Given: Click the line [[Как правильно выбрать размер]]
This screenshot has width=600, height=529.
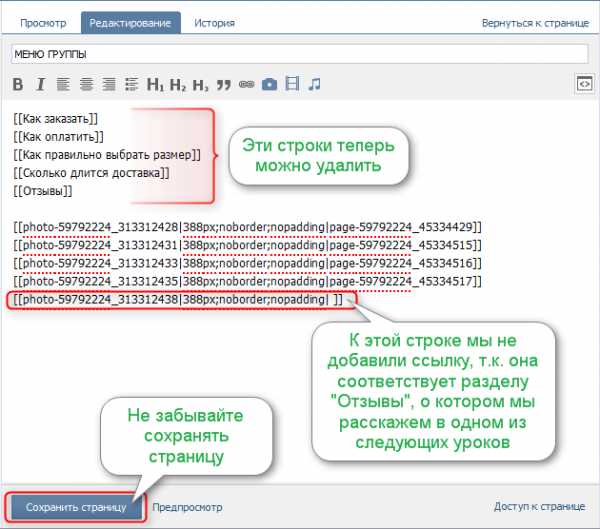Looking at the screenshot, I should [107, 155].
